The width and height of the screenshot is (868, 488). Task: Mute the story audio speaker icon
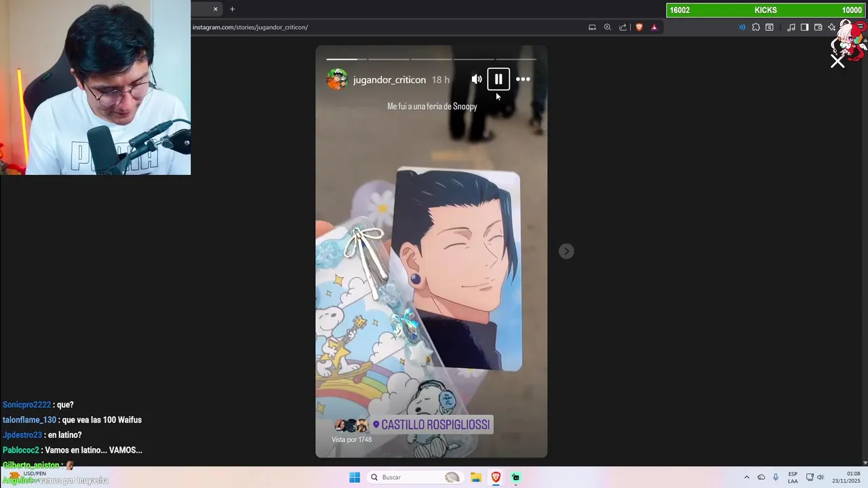coord(477,79)
